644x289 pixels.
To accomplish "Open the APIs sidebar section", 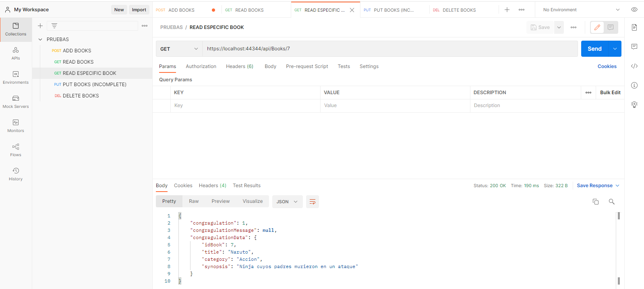I will point(16,54).
